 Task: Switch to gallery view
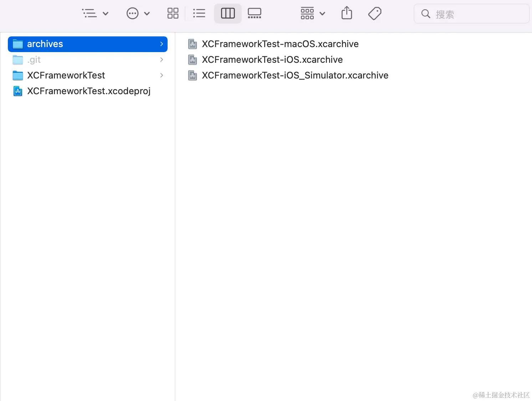(255, 14)
